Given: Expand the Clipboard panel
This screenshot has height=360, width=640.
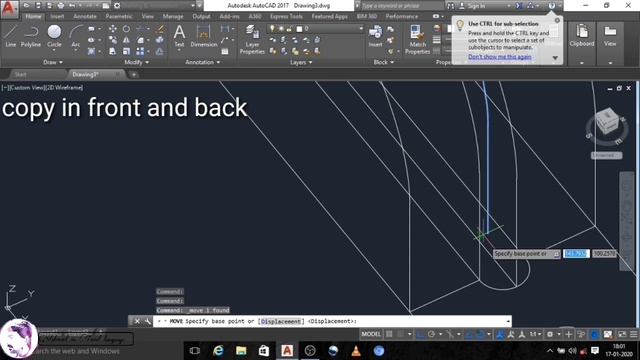Looking at the screenshot, I should [x=582, y=62].
